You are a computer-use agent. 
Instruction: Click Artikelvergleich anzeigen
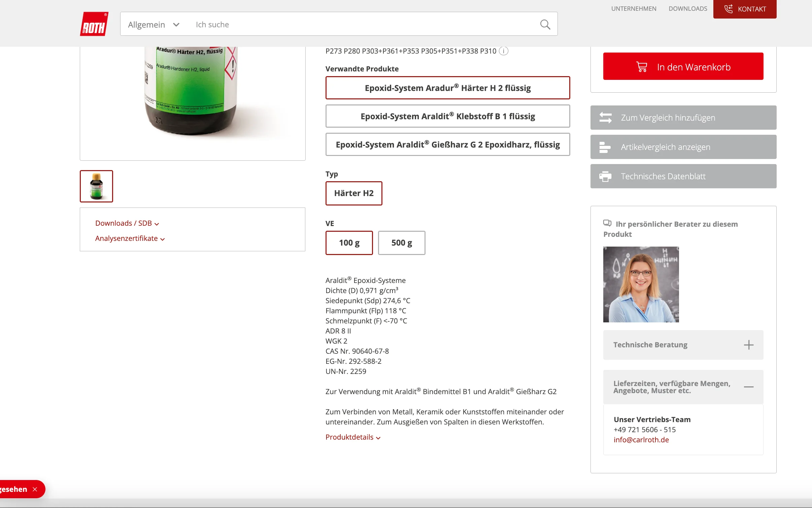pos(683,147)
